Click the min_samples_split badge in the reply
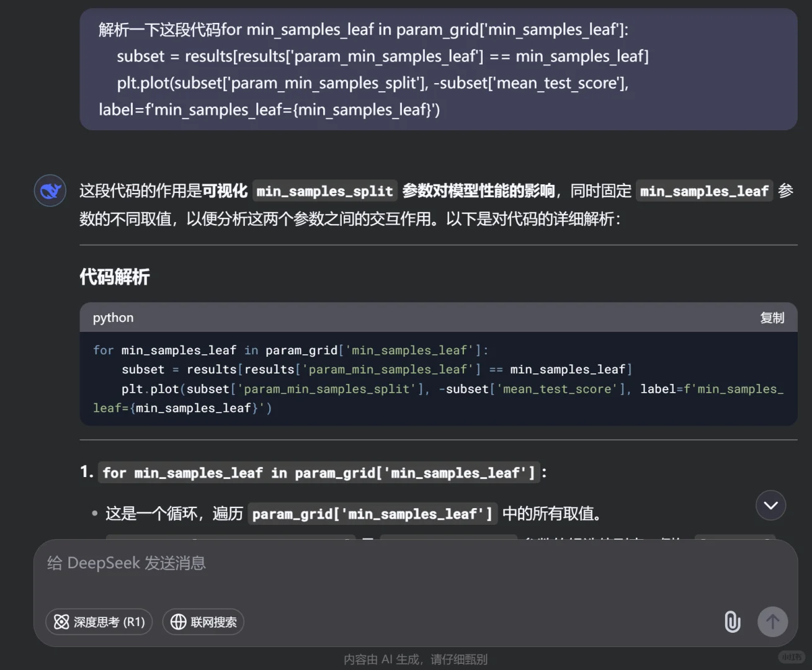 (324, 191)
